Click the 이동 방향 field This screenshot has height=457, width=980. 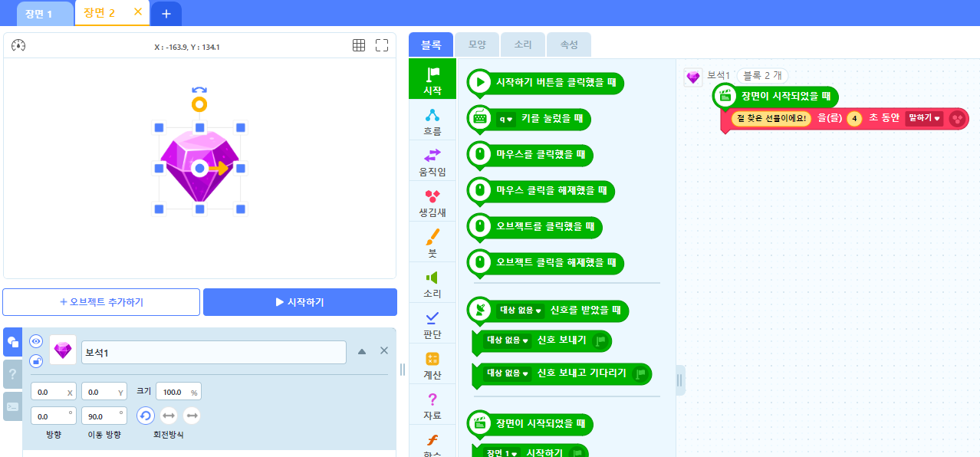(104, 416)
